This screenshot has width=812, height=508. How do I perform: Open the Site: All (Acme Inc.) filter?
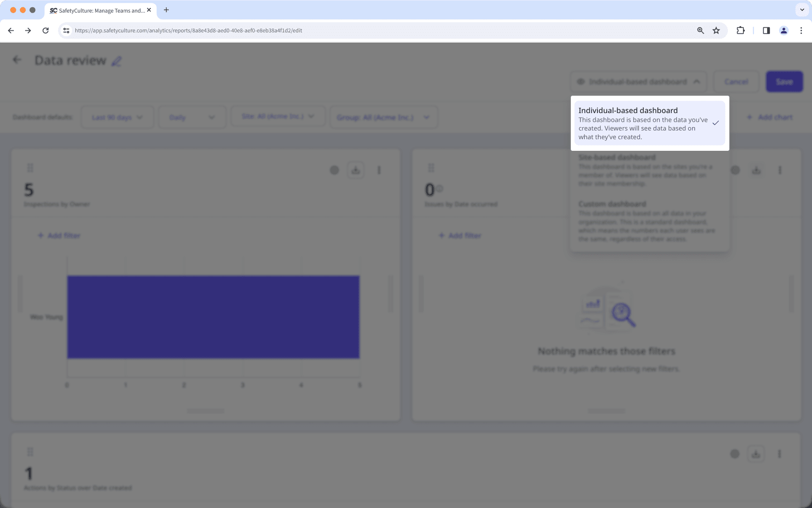278,116
